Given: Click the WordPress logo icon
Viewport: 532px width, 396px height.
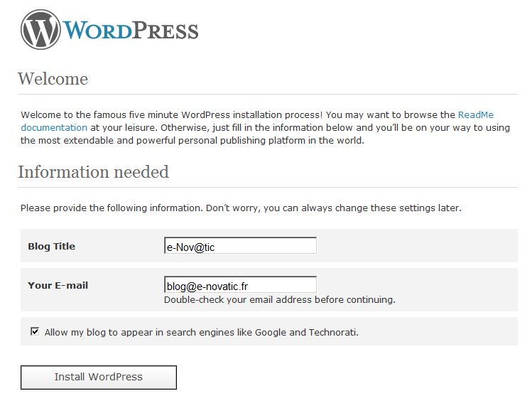Looking at the screenshot, I should coord(40,29).
